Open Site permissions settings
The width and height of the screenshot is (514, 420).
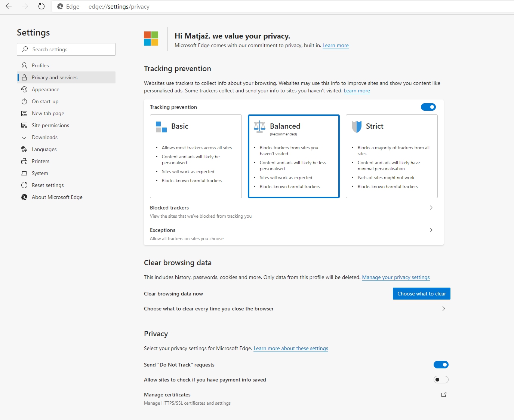pos(66,125)
